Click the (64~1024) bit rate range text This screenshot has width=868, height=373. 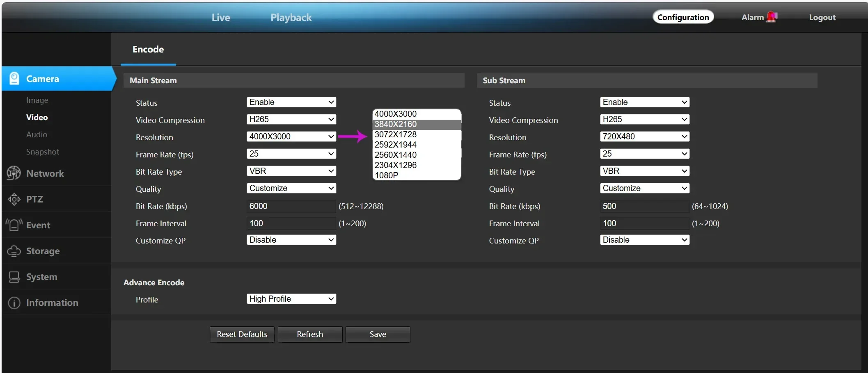coord(710,206)
